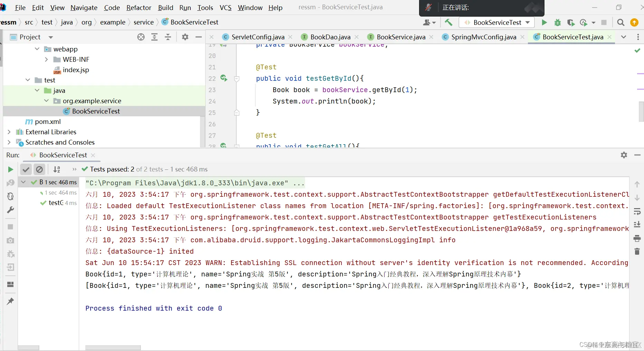
Task: Click the console horizontal scrollbar
Action: click(113, 348)
